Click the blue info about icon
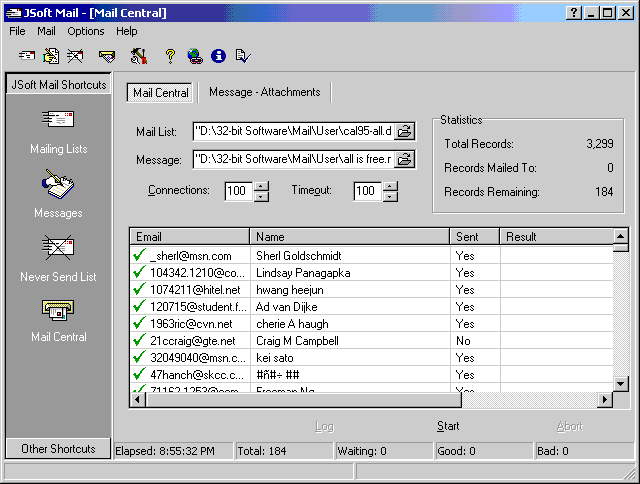 pyautogui.click(x=218, y=56)
